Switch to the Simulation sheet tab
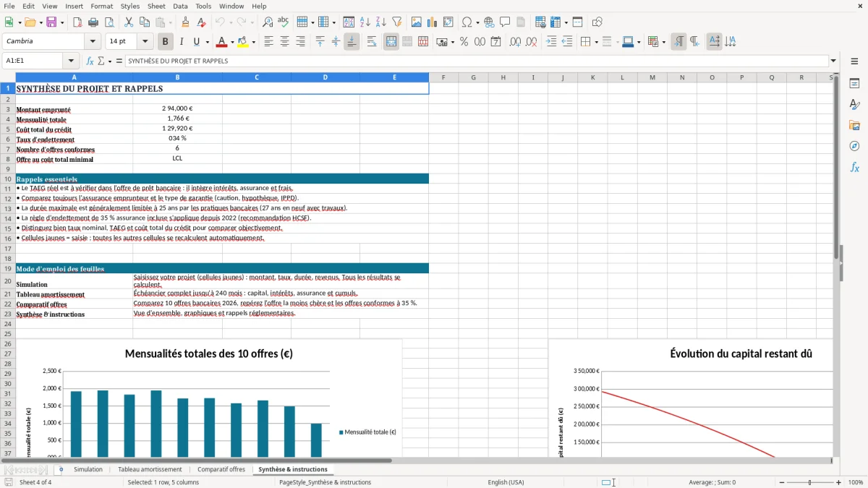Screen dimensions: 868x488 [x=88, y=469]
